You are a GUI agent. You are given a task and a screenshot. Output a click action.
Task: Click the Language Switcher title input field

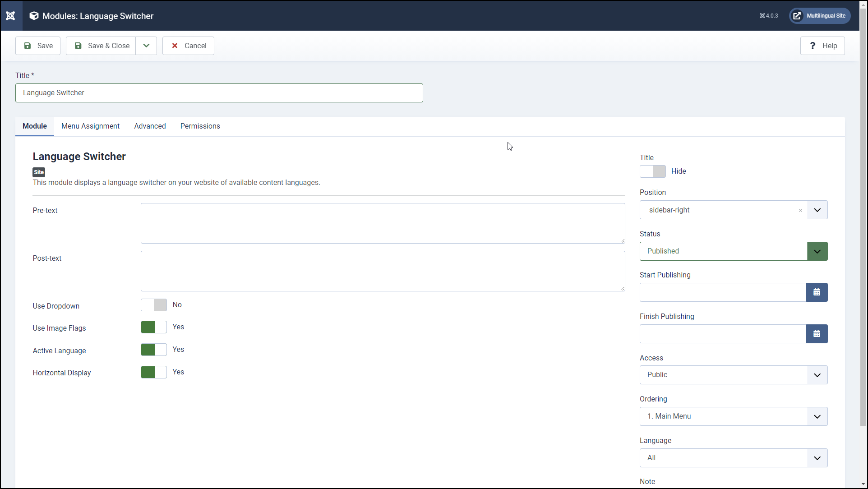coord(219,92)
